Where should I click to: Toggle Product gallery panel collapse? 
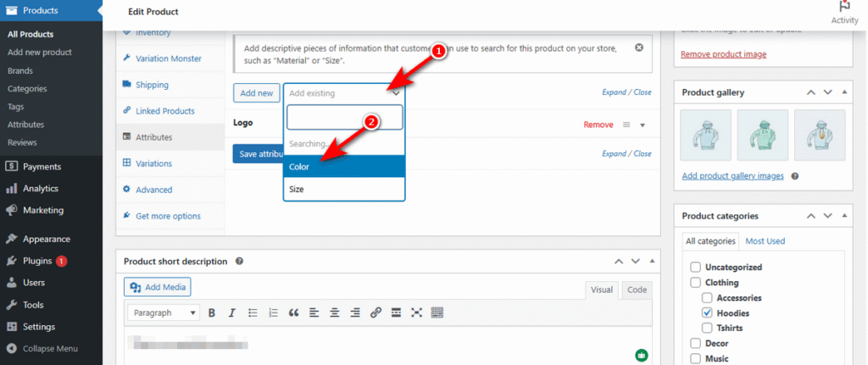pos(843,92)
